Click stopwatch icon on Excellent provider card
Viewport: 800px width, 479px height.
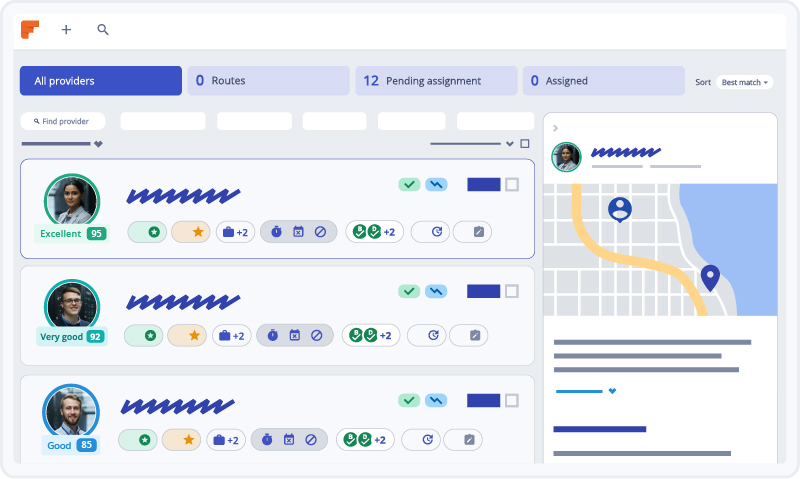coord(276,232)
